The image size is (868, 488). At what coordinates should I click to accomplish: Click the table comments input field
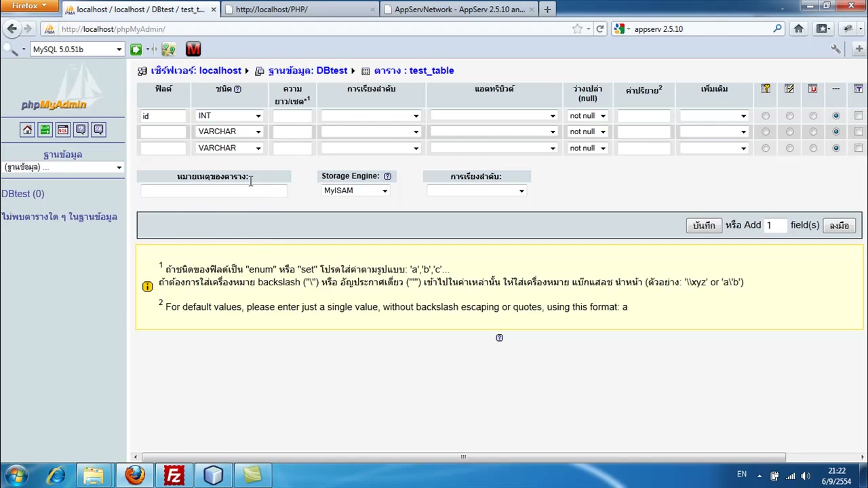point(214,191)
